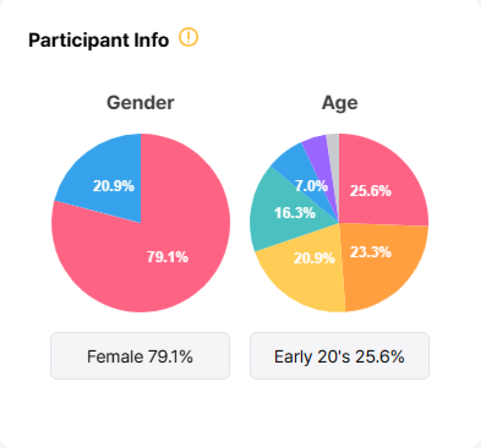Image resolution: width=481 pixels, height=448 pixels.
Task: Click the Early 20's 25.6% summary box
Action: point(339,356)
